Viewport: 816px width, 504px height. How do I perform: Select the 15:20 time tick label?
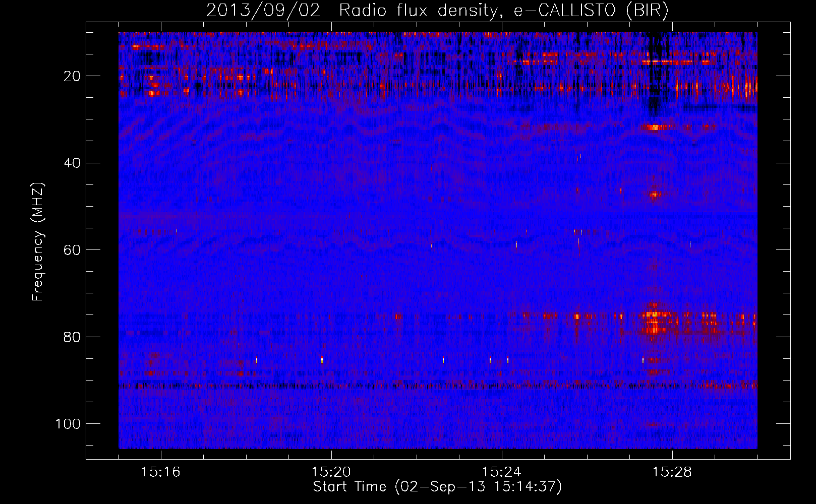point(331,472)
